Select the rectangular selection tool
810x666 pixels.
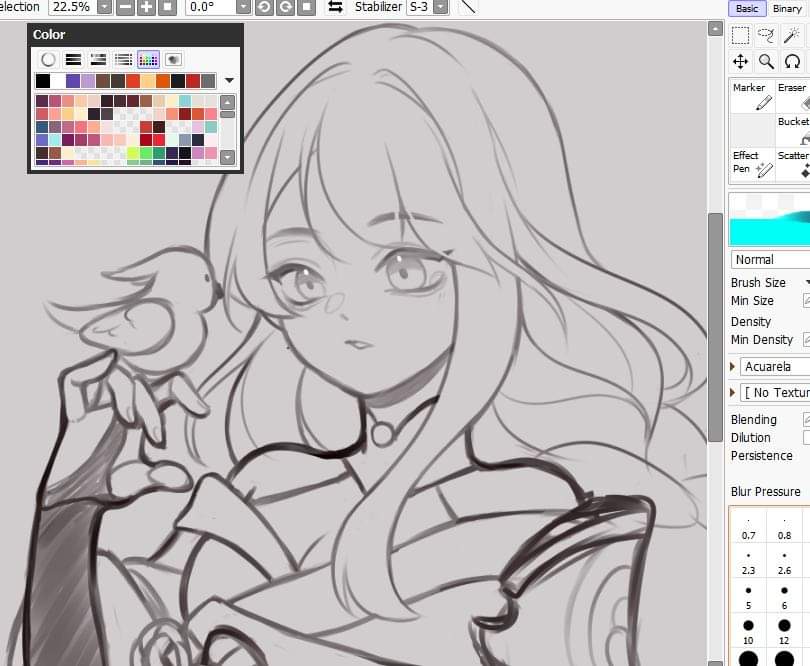740,35
